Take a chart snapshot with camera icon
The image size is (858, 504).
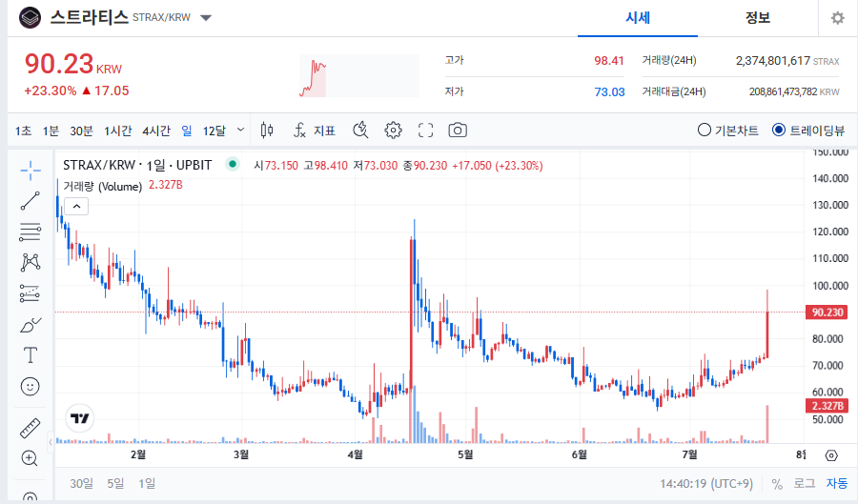coord(458,131)
